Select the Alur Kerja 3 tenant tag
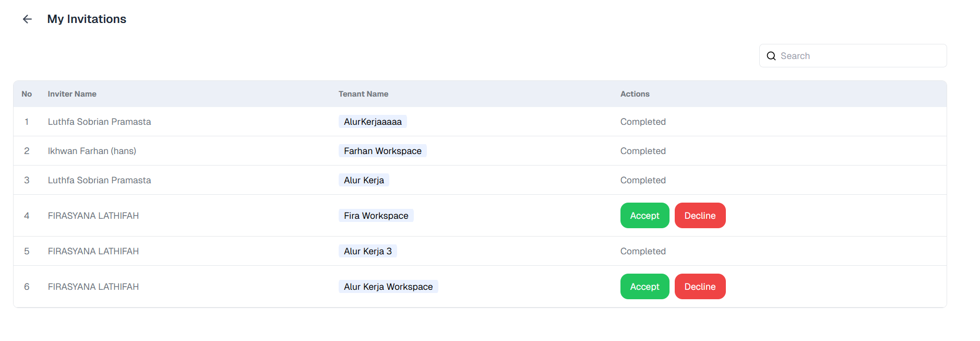The height and width of the screenshot is (341, 980). click(367, 251)
